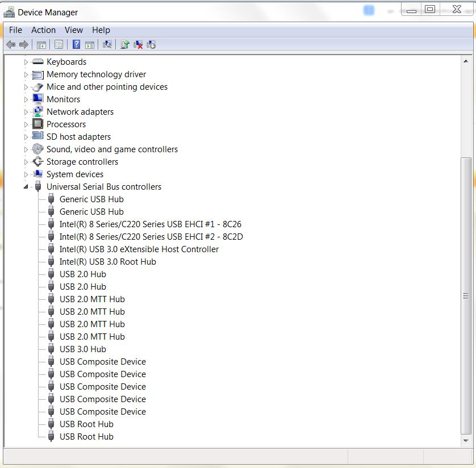Expand the SD host adapters node

tap(26, 137)
